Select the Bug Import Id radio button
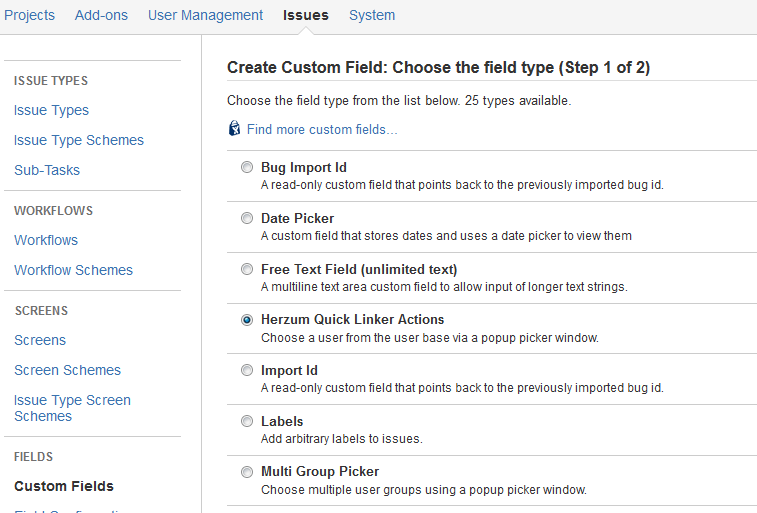The image size is (757, 513). (247, 168)
